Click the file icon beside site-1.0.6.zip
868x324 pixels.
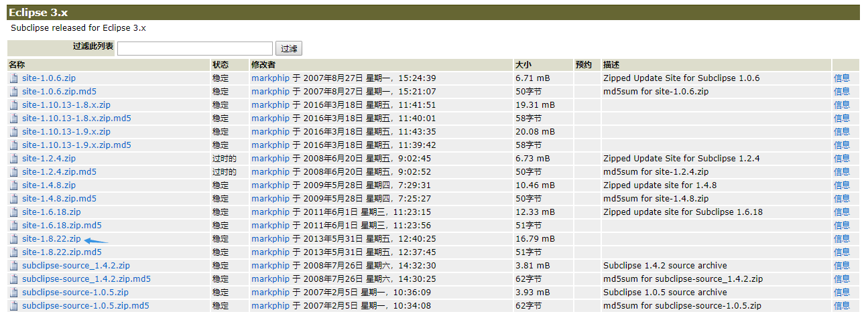coord(13,78)
